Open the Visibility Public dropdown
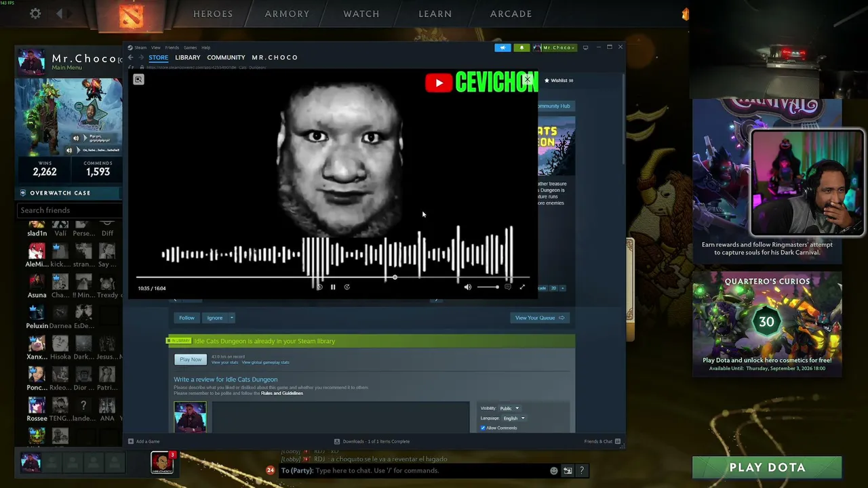 pos(509,408)
